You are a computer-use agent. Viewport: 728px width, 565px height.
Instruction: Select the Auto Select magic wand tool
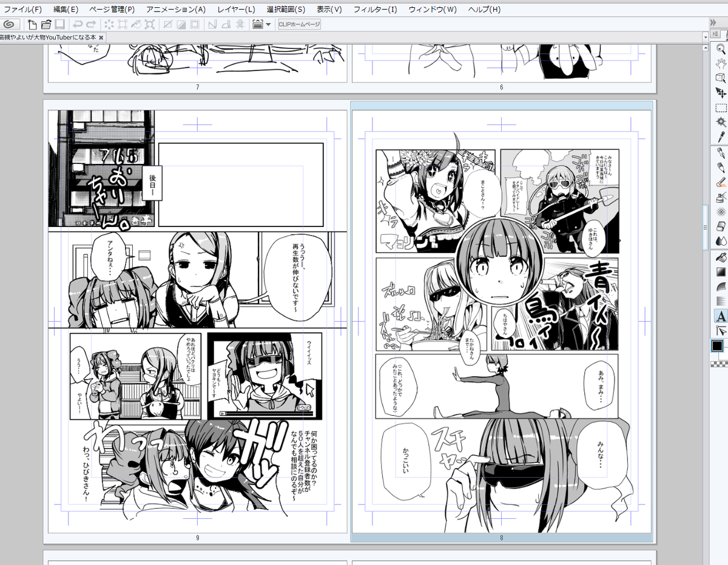721,123
